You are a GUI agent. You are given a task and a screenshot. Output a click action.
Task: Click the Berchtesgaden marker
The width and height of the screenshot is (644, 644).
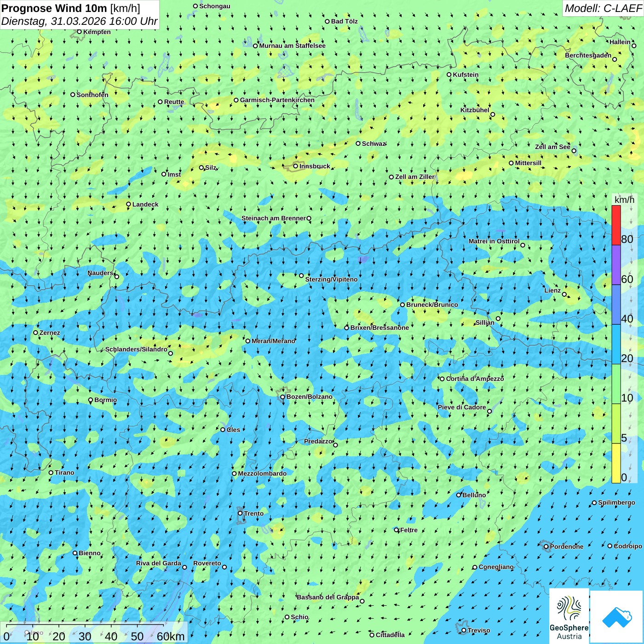(x=615, y=59)
